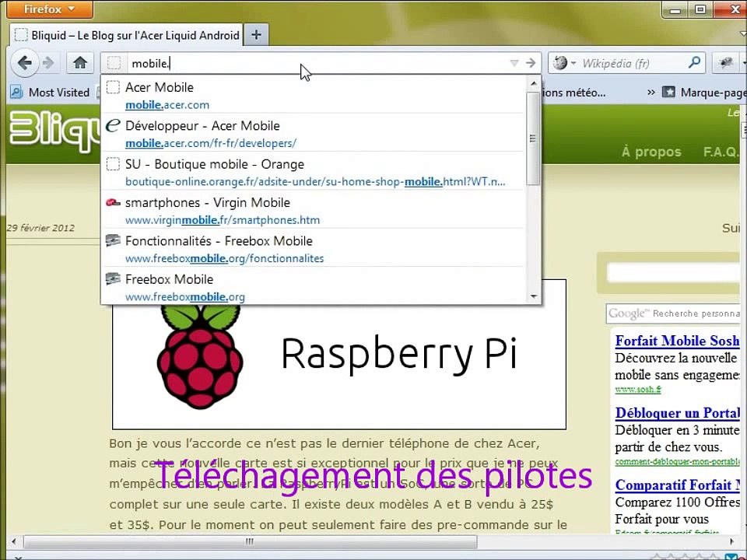Show more bookmarks with chevron

(x=651, y=93)
